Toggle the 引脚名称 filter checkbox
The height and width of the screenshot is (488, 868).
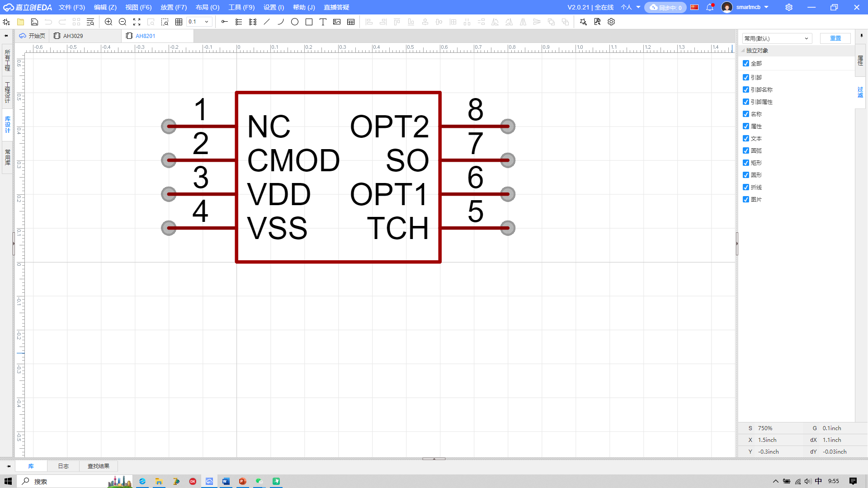click(746, 89)
